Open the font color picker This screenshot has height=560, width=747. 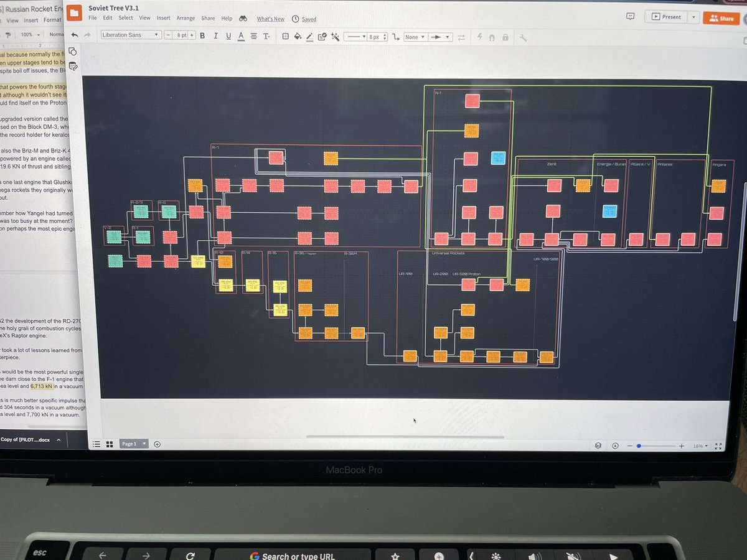click(240, 36)
